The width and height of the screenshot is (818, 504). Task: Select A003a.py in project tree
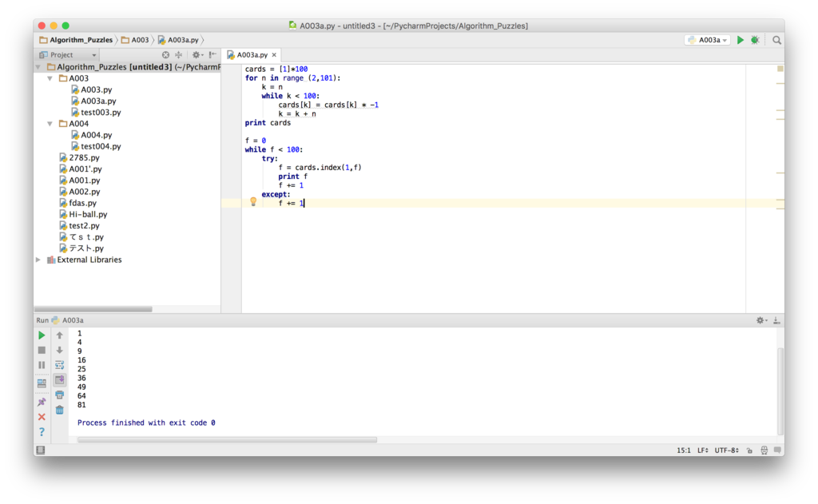point(94,101)
